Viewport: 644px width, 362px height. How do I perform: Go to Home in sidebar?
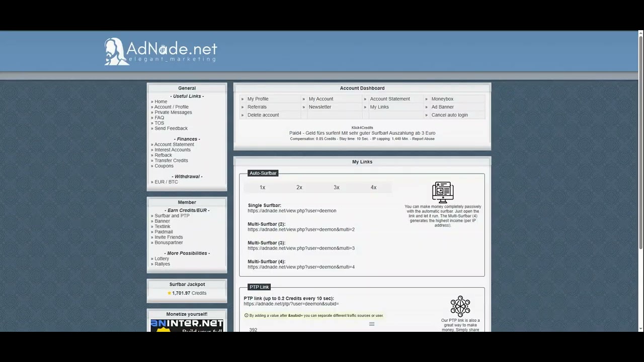pos(161,102)
